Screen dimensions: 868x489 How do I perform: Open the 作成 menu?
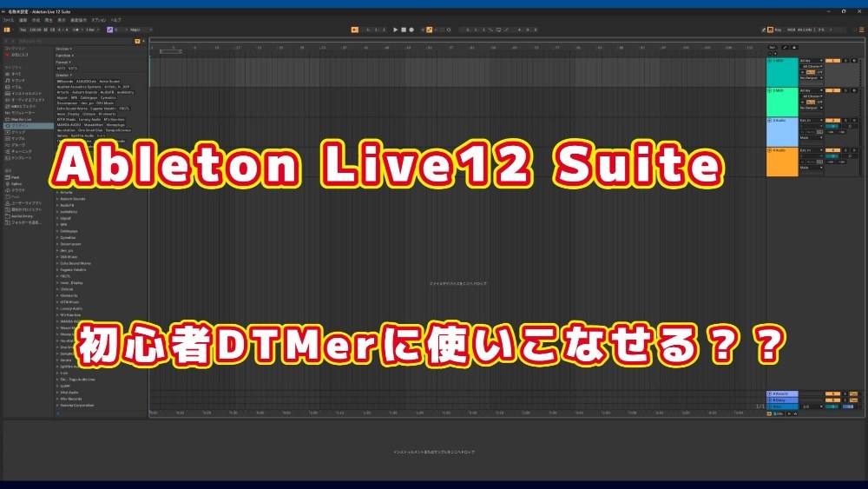(36, 20)
